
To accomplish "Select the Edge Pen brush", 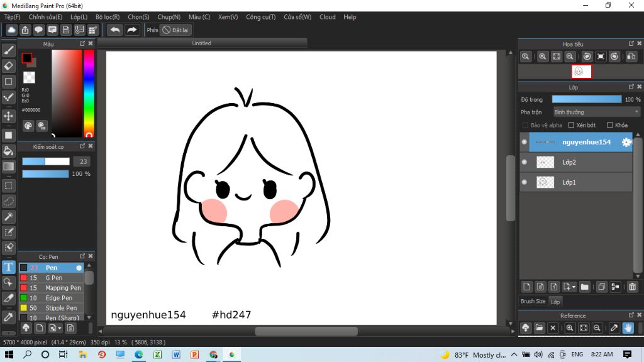I will click(52, 298).
